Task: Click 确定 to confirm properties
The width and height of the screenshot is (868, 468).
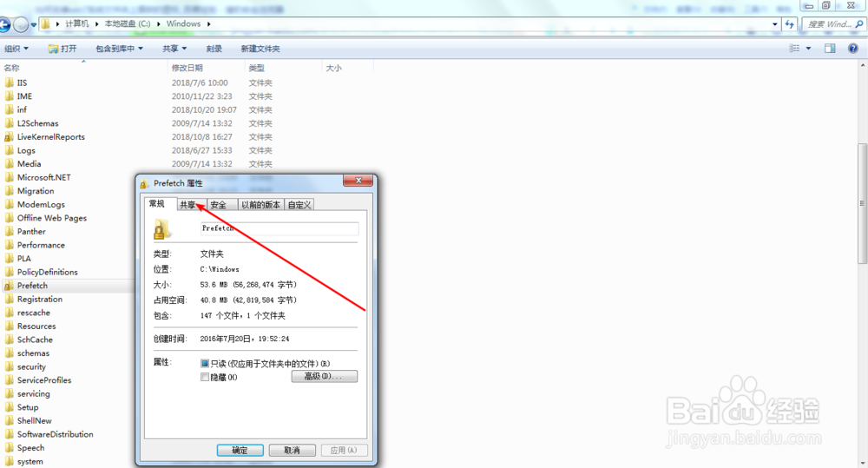Action: pyautogui.click(x=240, y=451)
